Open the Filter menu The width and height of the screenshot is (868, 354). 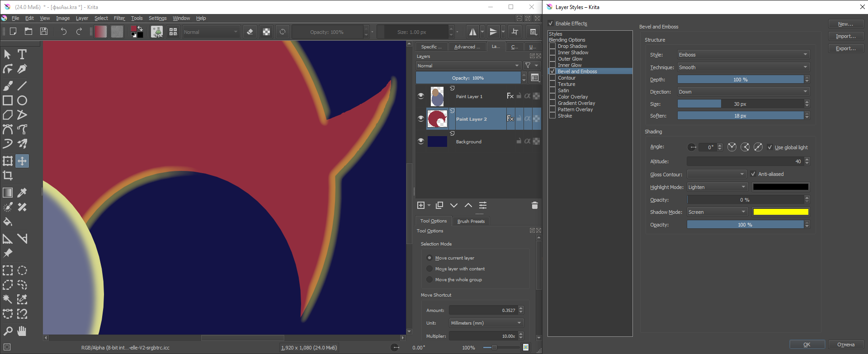click(119, 19)
